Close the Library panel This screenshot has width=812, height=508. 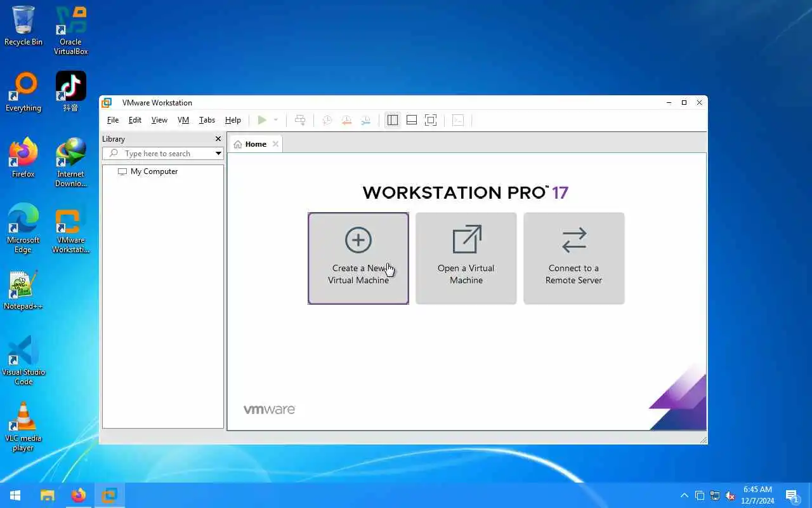click(x=218, y=138)
